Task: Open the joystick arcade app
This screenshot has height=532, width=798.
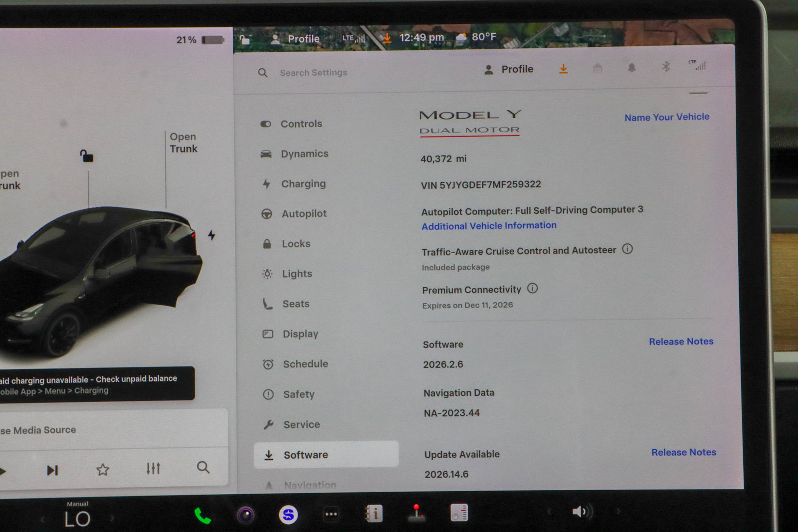Action: click(416, 513)
